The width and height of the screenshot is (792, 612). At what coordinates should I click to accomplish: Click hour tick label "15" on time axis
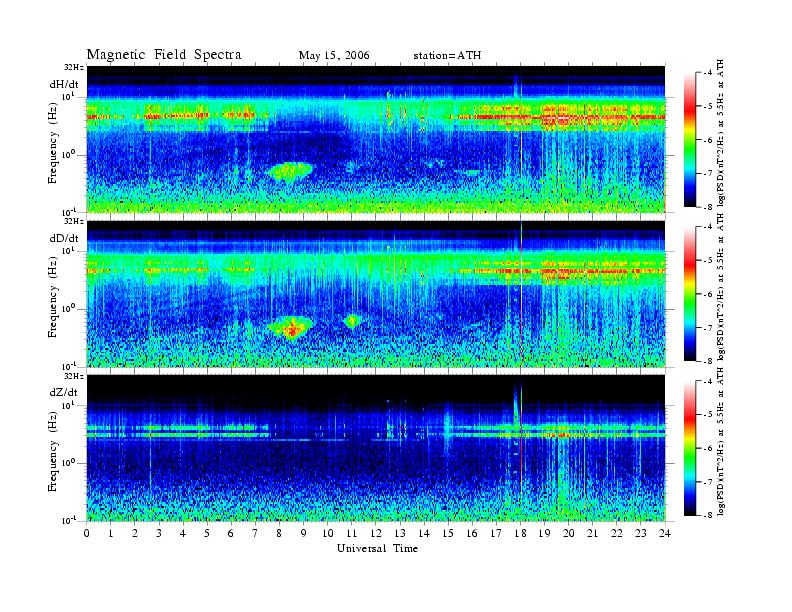(x=448, y=534)
